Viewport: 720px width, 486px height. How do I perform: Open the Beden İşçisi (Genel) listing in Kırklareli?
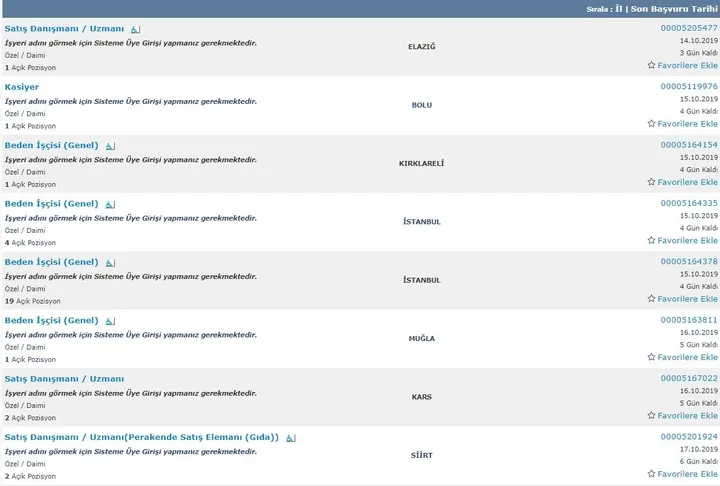pyautogui.click(x=51, y=145)
